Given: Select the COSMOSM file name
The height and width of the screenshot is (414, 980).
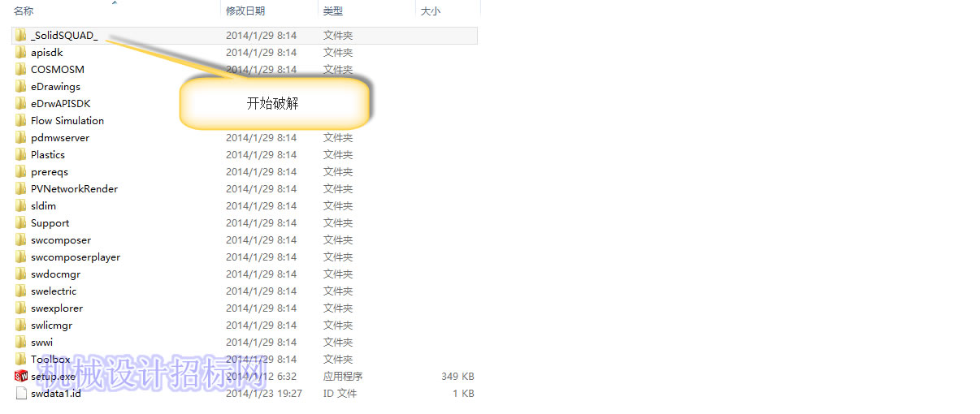Looking at the screenshot, I should click(58, 70).
